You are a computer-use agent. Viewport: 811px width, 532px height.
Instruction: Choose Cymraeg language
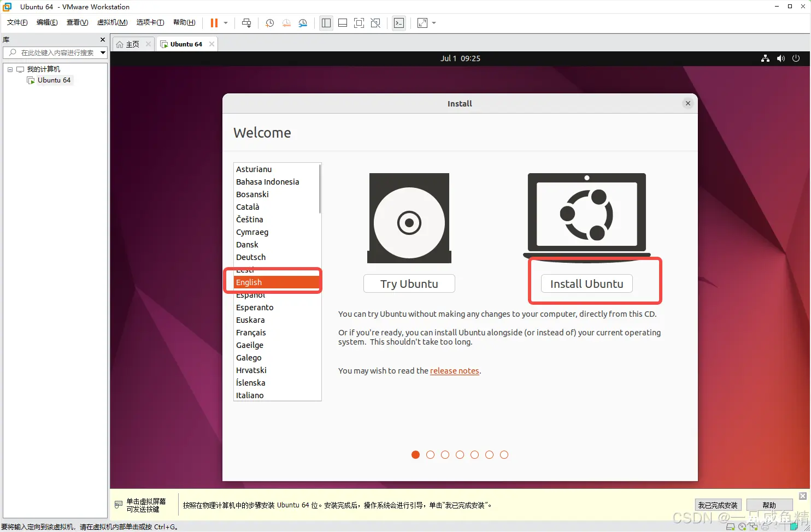pyautogui.click(x=276, y=232)
